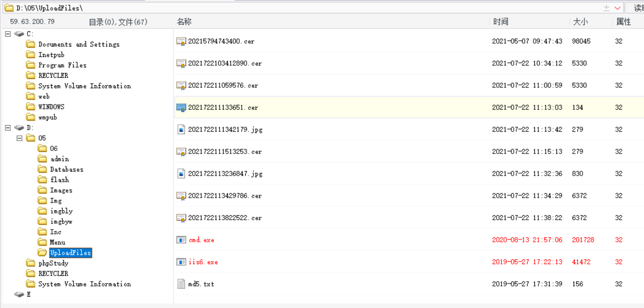Collapse the D: drive tree node
Image resolution: width=644 pixels, height=308 pixels.
7,128
